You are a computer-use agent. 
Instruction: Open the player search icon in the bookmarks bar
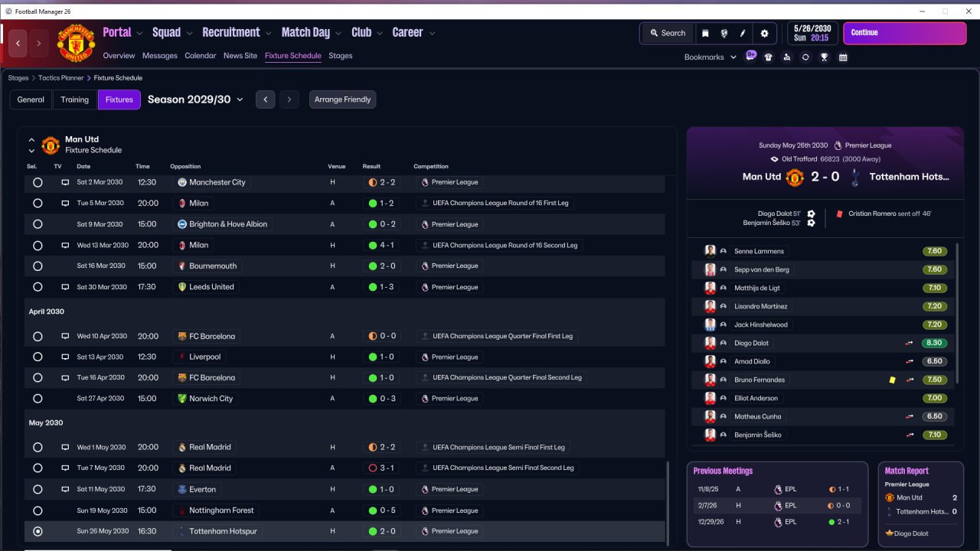click(x=787, y=57)
